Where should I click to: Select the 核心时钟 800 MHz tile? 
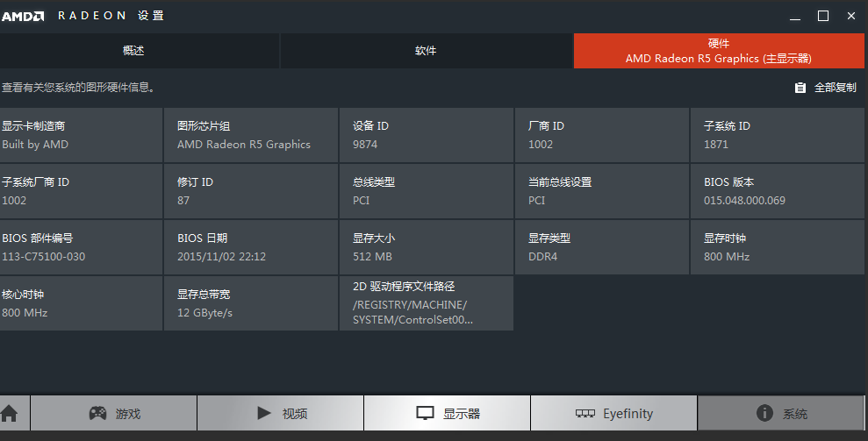[81, 303]
